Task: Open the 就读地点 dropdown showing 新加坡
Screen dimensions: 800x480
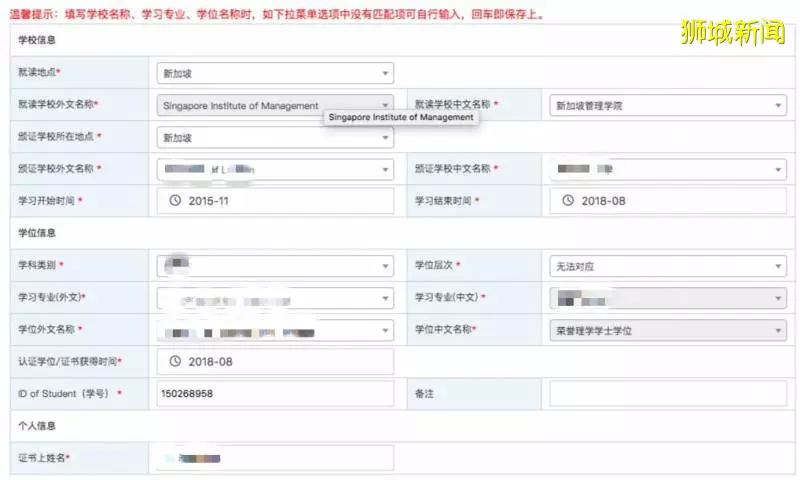Action: [275, 73]
